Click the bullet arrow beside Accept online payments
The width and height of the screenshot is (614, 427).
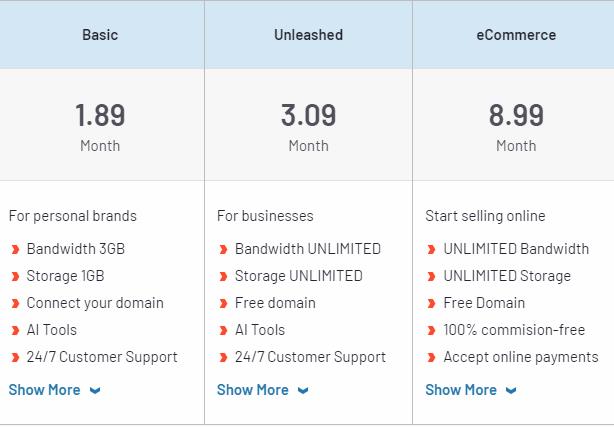point(431,357)
